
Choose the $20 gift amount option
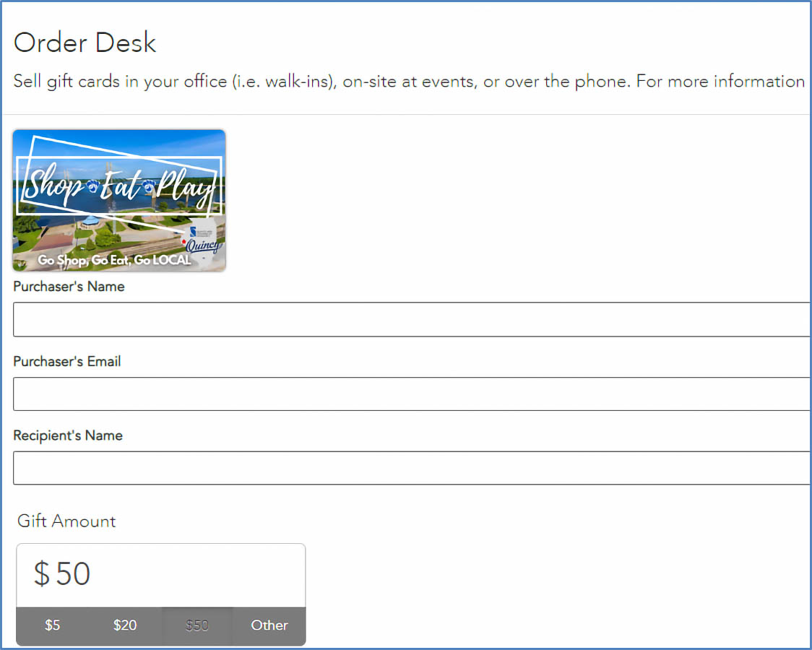(125, 625)
